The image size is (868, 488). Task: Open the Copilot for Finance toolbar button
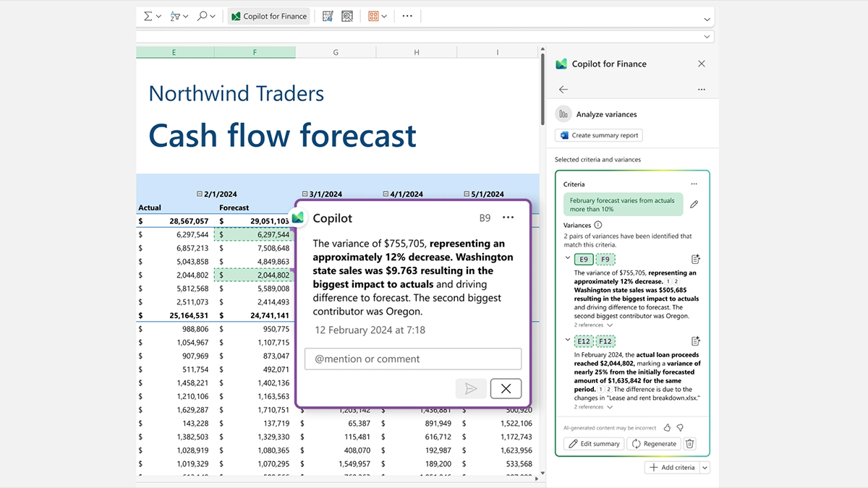point(268,16)
